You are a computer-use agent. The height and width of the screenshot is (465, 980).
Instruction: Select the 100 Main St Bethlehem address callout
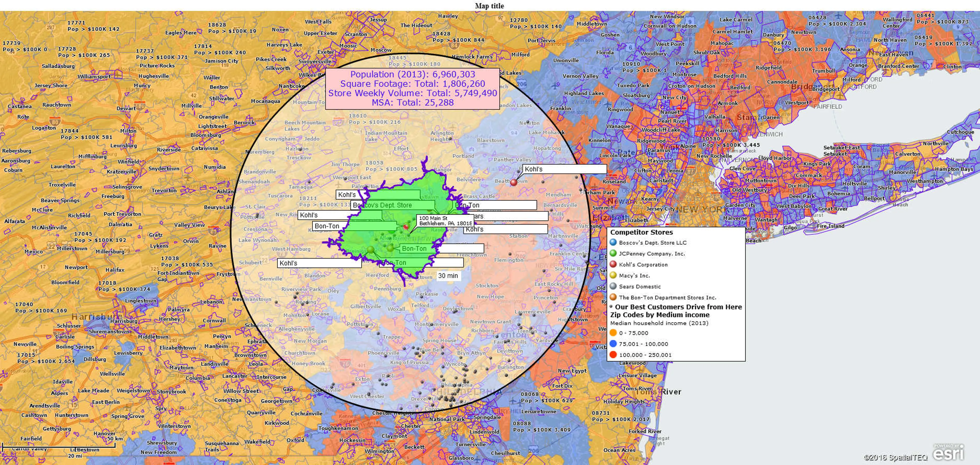445,221
